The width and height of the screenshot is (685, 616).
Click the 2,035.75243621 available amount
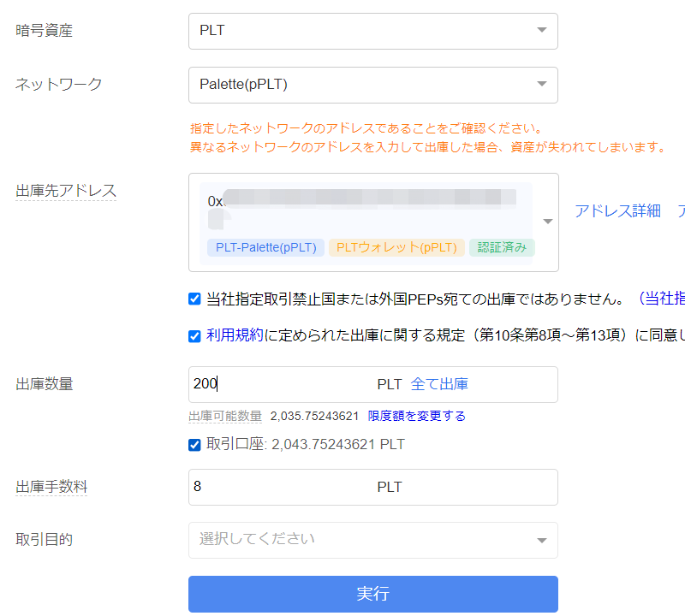[314, 416]
